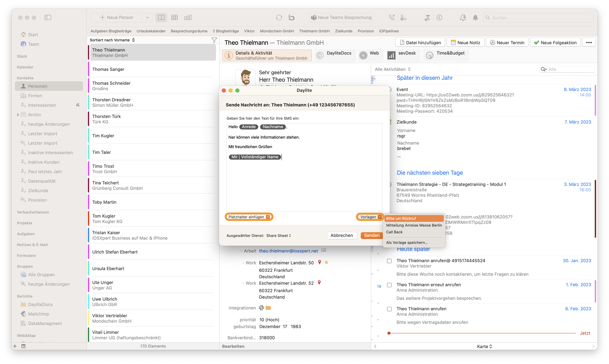Click the email compose icon beside theo.thielmann address
609x364 pixels.
click(x=324, y=250)
